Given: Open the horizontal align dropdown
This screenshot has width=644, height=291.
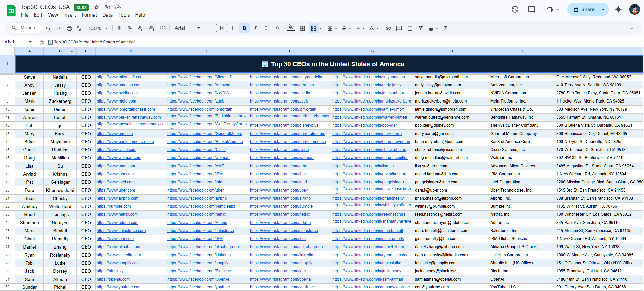Looking at the screenshot, I should (x=332, y=28).
